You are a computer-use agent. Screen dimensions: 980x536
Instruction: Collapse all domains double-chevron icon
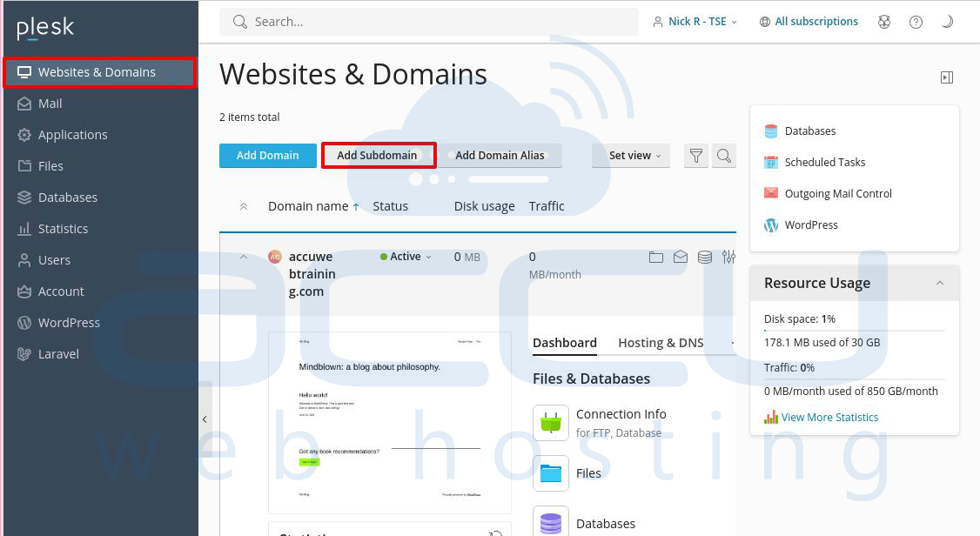point(244,207)
